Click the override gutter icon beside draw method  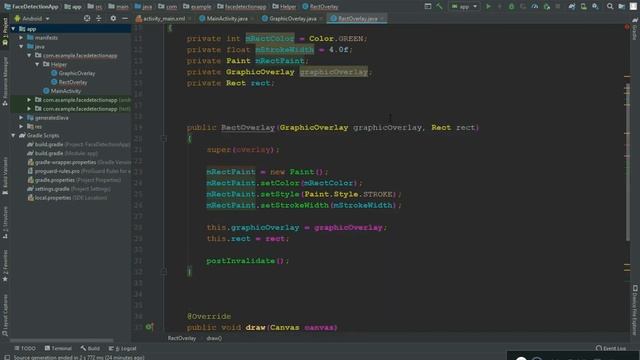149,327
